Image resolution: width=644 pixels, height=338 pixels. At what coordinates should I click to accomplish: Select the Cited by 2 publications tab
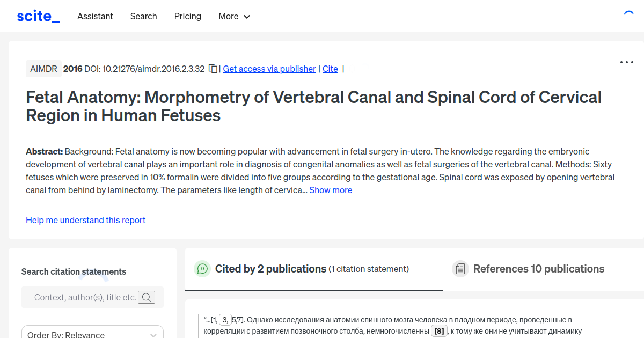pyautogui.click(x=269, y=269)
